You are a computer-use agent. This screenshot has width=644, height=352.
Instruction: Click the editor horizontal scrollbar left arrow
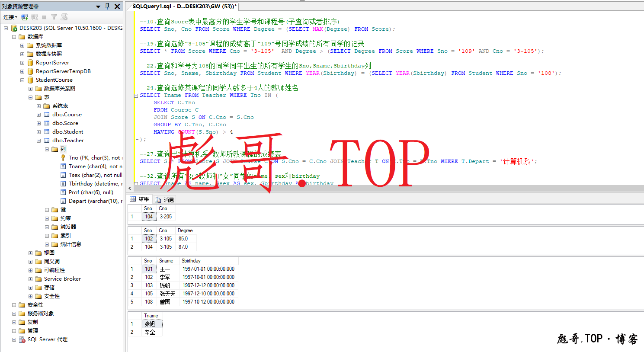coord(130,189)
